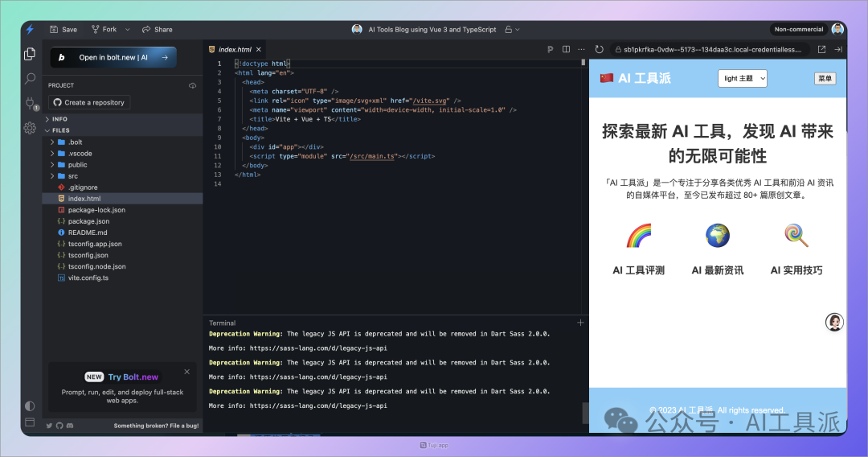Viewport: 868px width, 457px height.
Task: Add a new terminal with plus icon
Action: tap(580, 323)
